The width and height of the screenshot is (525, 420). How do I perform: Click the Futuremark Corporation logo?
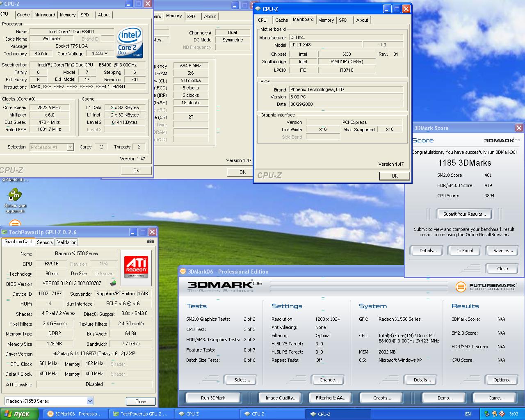486,286
